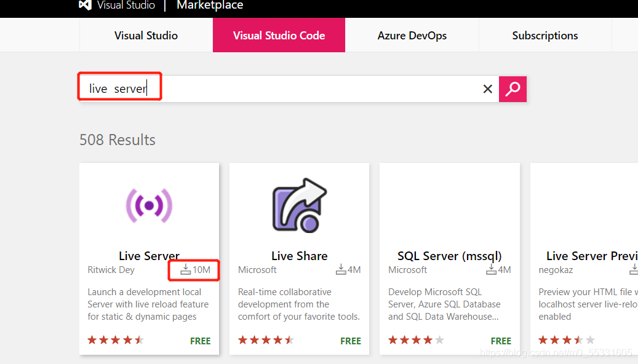Click the Live Server Preview star rating
This screenshot has height=364, width=638.
coord(567,340)
